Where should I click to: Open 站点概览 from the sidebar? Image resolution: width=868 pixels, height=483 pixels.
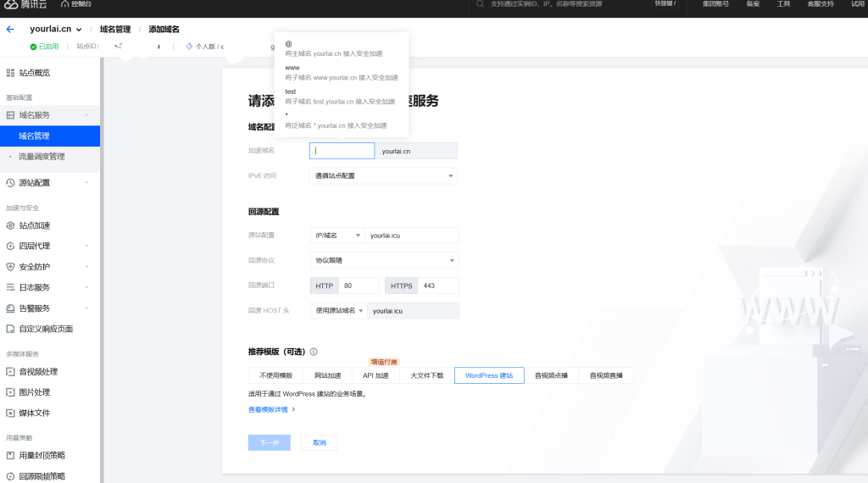tap(35, 73)
